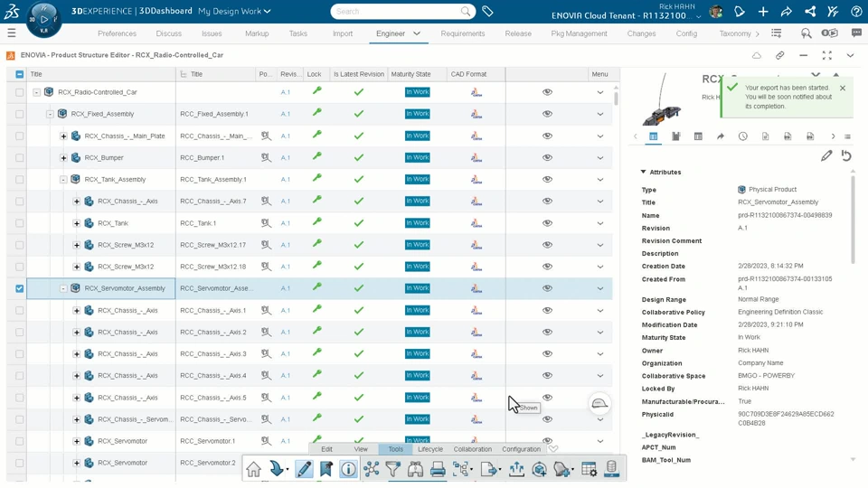868x488 pixels.
Task: Check the RCX_Fixed_Assembly row checkbox
Action: coord(19,114)
